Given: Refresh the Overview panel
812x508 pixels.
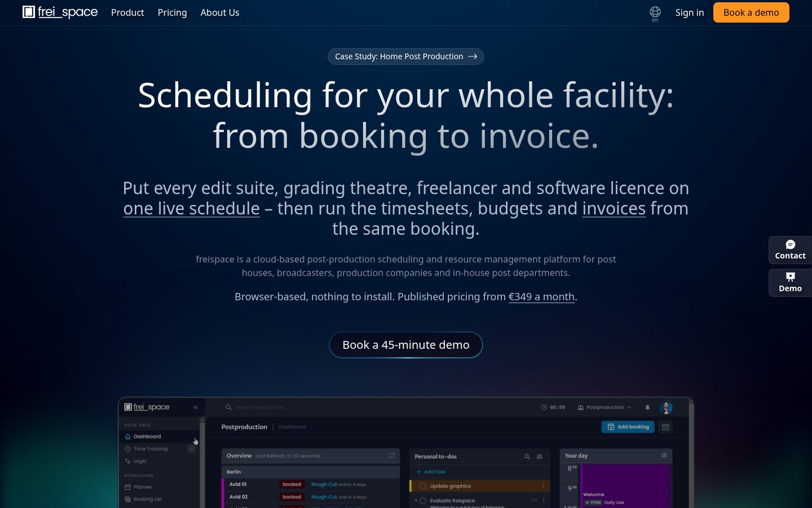Looking at the screenshot, I should coord(392,456).
